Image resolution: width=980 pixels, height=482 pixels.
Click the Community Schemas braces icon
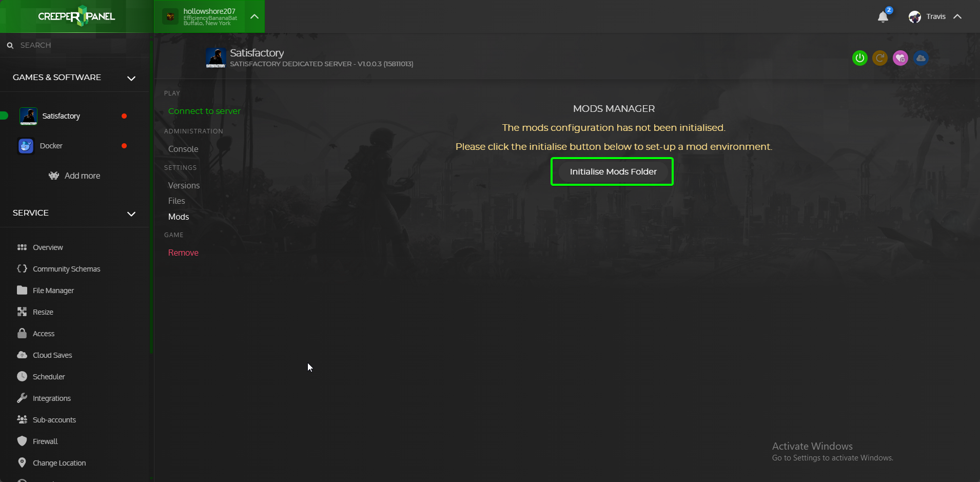pos(22,268)
